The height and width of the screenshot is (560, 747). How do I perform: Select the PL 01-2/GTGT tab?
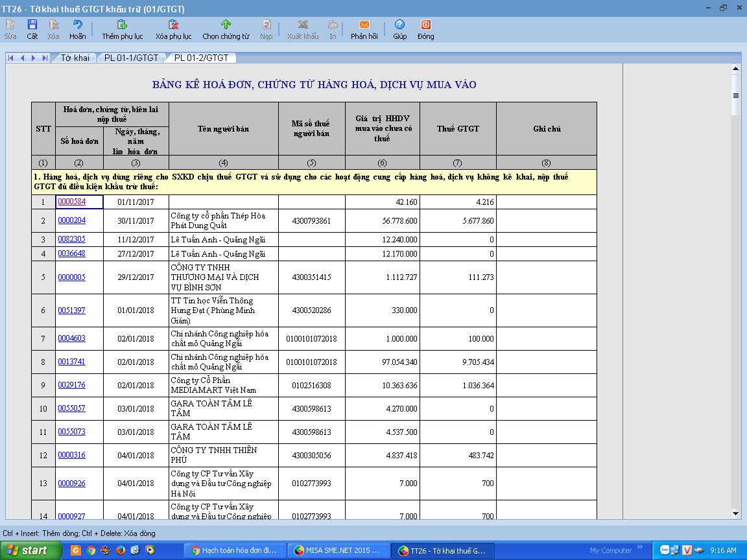201,58
